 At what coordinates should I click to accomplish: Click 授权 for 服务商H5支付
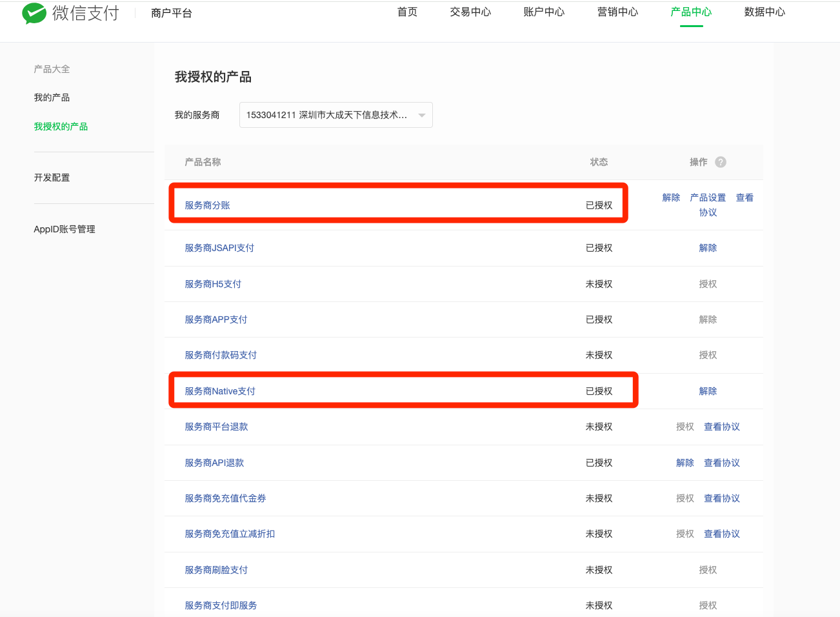708,284
